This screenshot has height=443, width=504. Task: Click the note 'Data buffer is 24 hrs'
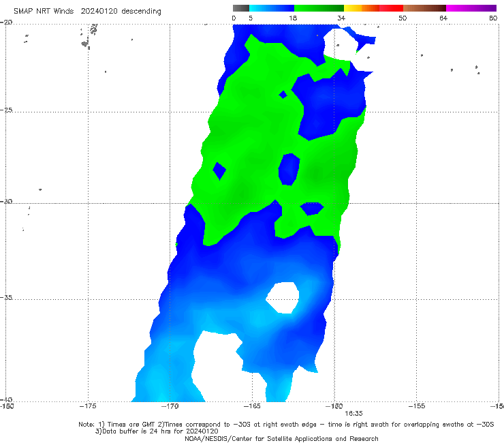click(x=138, y=431)
